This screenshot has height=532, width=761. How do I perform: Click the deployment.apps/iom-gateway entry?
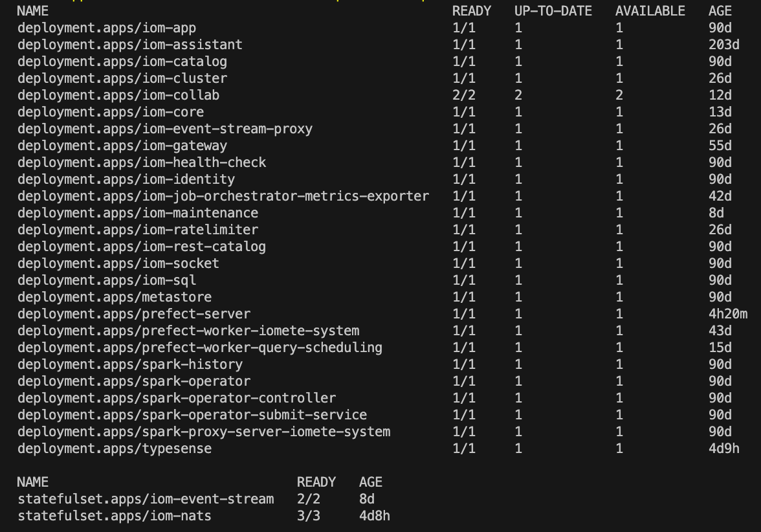[x=122, y=146]
